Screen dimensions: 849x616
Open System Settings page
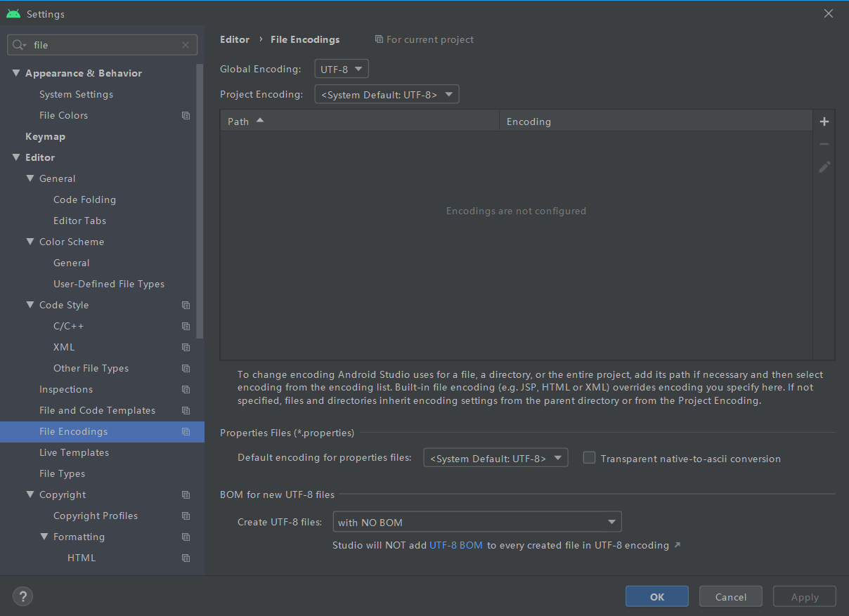(x=76, y=94)
